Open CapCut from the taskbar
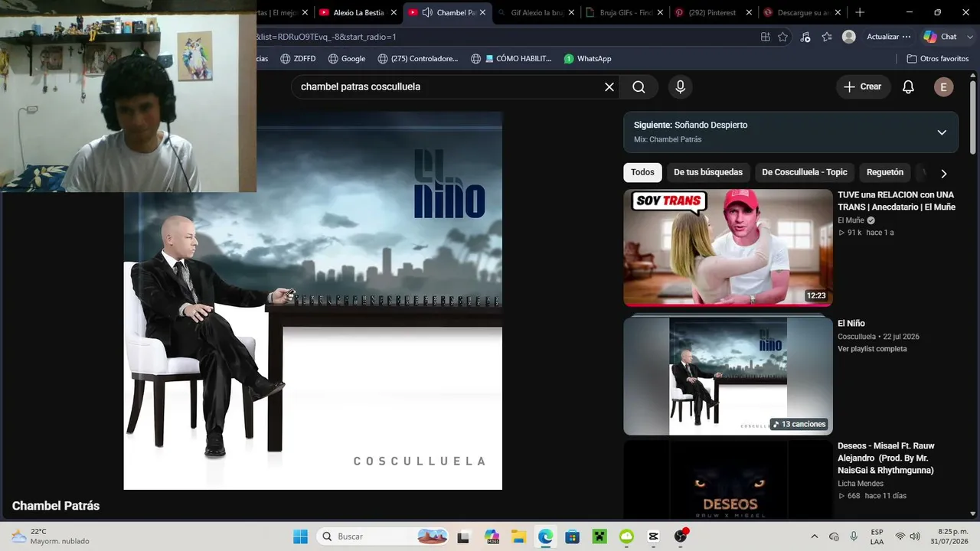Viewport: 980px width, 551px height. point(653,536)
